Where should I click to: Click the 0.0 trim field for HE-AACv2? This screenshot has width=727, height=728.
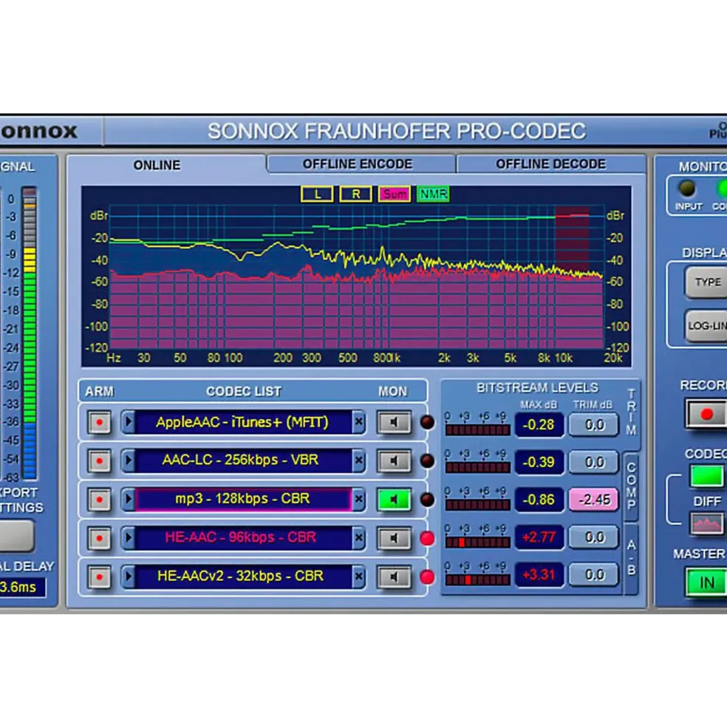[x=594, y=575]
